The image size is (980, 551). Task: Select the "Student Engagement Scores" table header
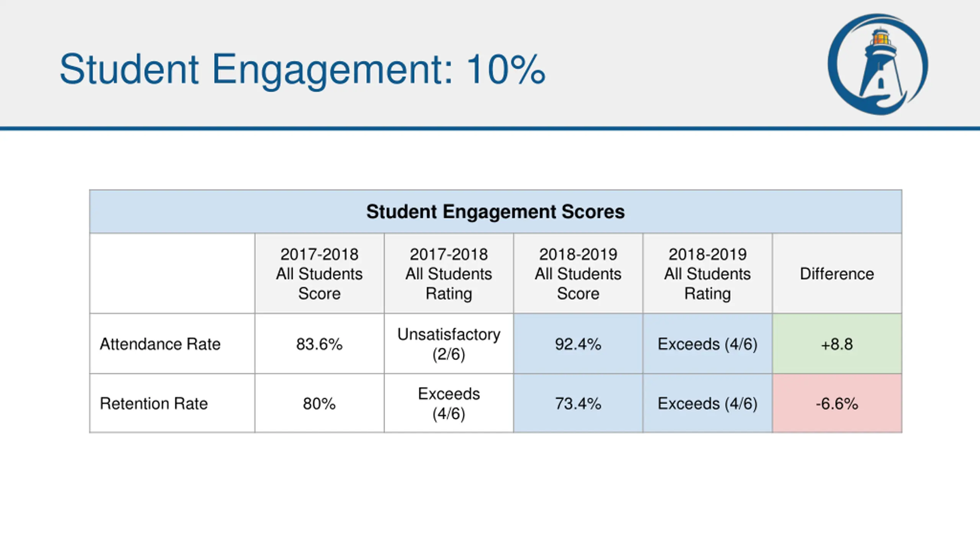pyautogui.click(x=495, y=212)
